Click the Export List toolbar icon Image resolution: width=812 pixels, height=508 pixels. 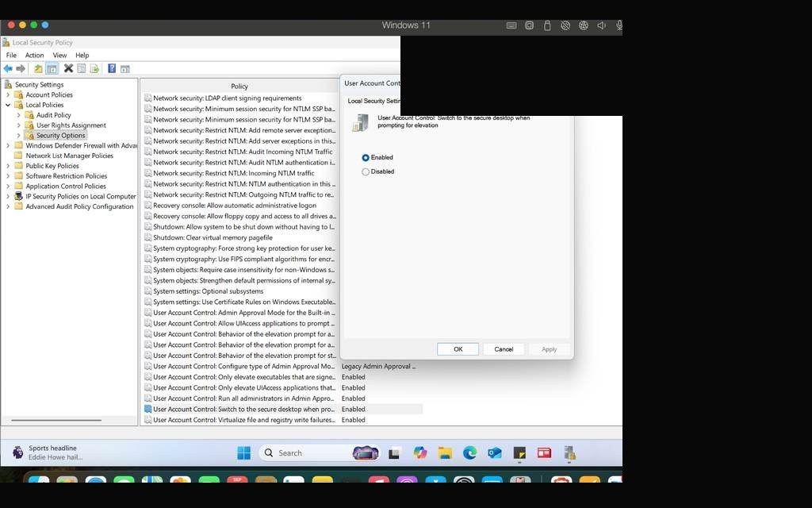tap(94, 68)
